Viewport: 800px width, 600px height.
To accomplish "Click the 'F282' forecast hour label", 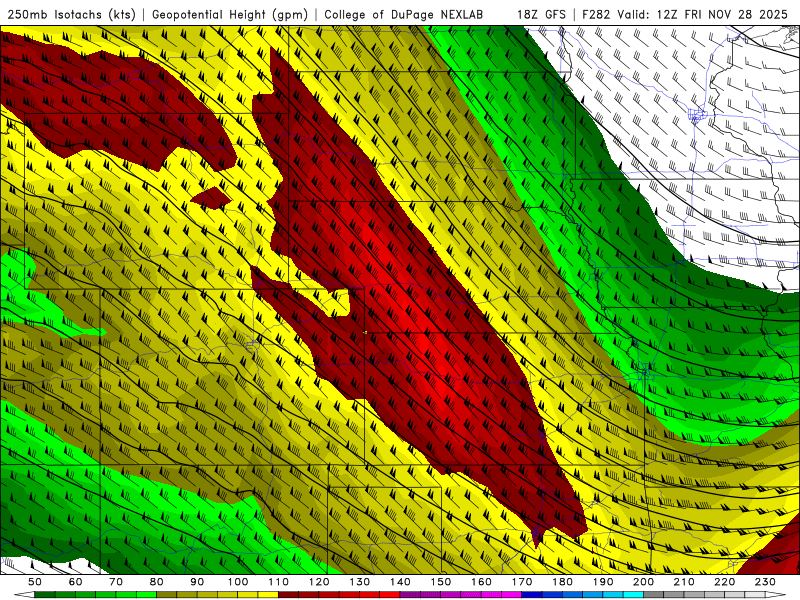I will [x=596, y=14].
